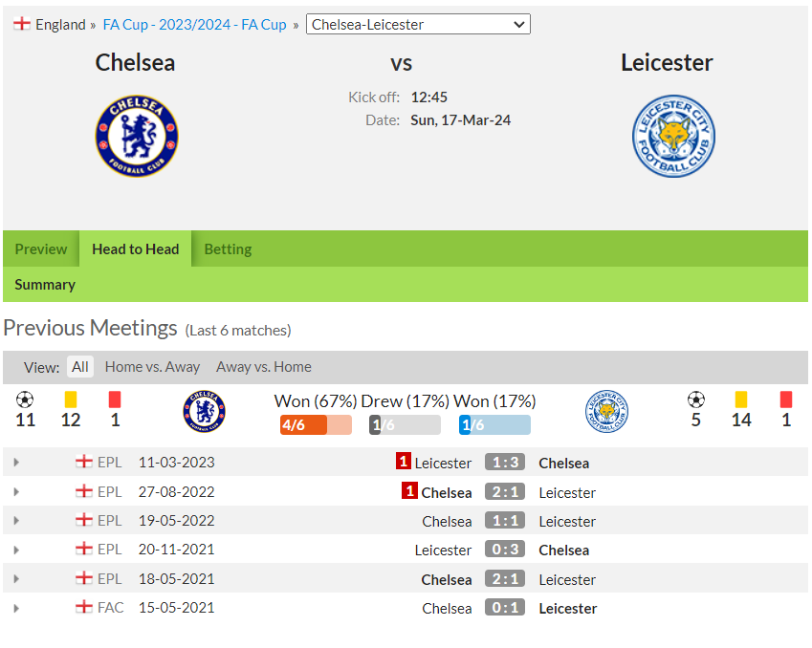Click the England flag icon in the breadcrumb

click(x=22, y=24)
